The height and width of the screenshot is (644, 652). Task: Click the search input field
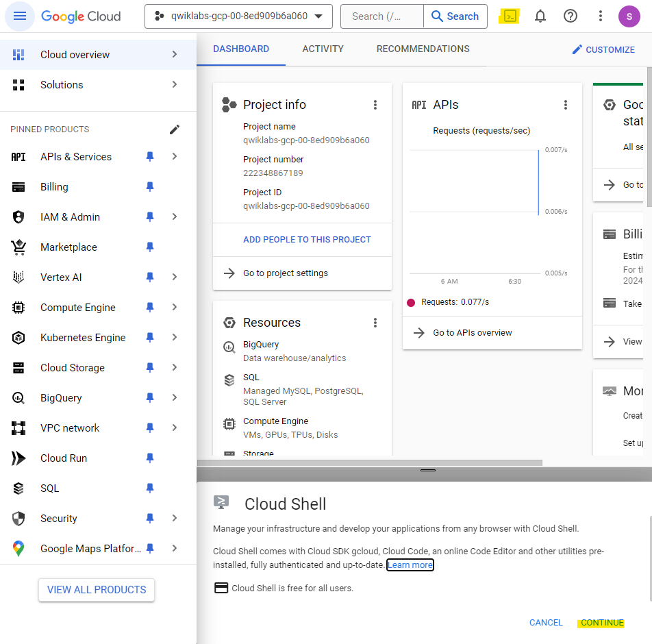pyautogui.click(x=381, y=16)
